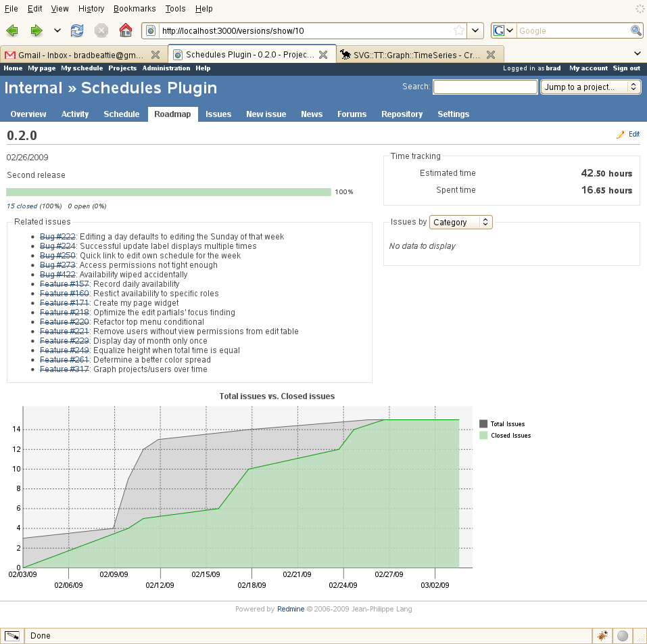Open the Jump to a project dropdown
Viewport: 647px width, 644px height.
coord(590,87)
